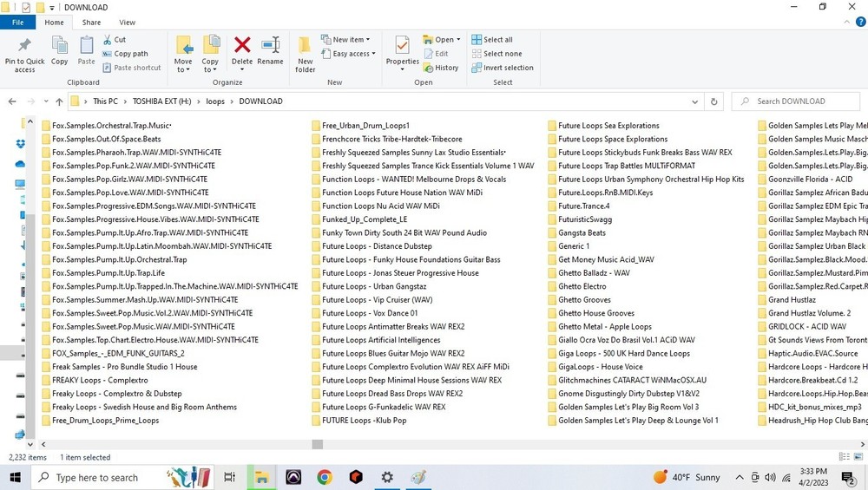Viewport: 868px width, 490px height.
Task: Switch to the View ribbon tab
Action: point(127,23)
